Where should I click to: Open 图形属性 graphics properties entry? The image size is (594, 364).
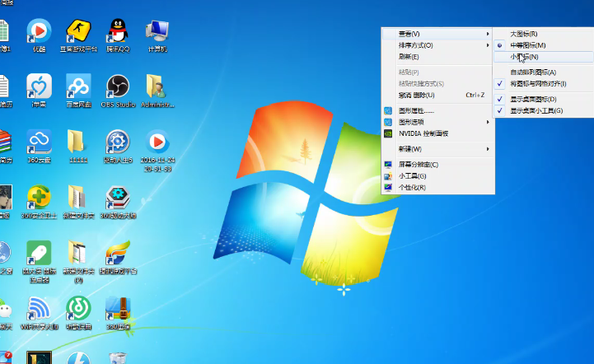coord(437,110)
